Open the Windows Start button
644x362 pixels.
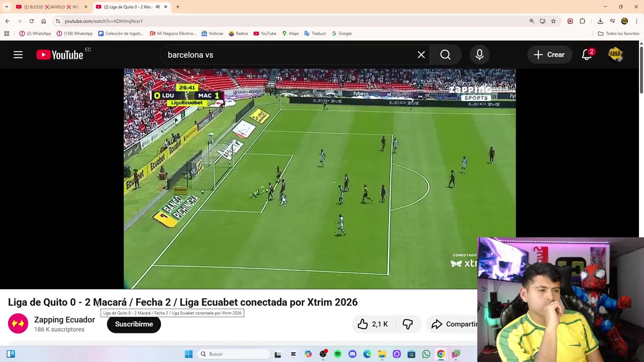point(189,354)
